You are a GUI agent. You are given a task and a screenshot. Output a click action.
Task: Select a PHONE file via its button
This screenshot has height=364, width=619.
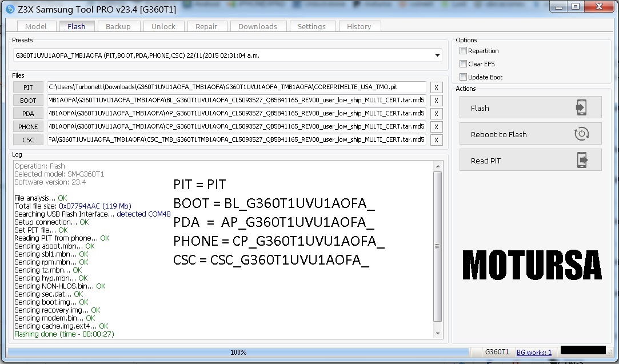click(x=28, y=127)
